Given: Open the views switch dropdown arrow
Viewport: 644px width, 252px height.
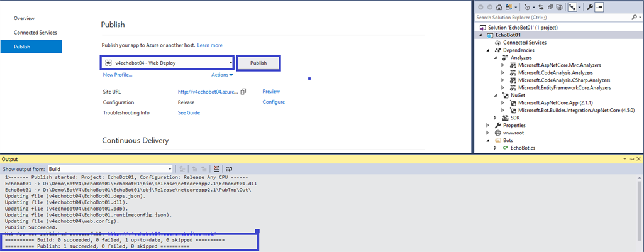Looking at the screenshot, I should point(516,8).
